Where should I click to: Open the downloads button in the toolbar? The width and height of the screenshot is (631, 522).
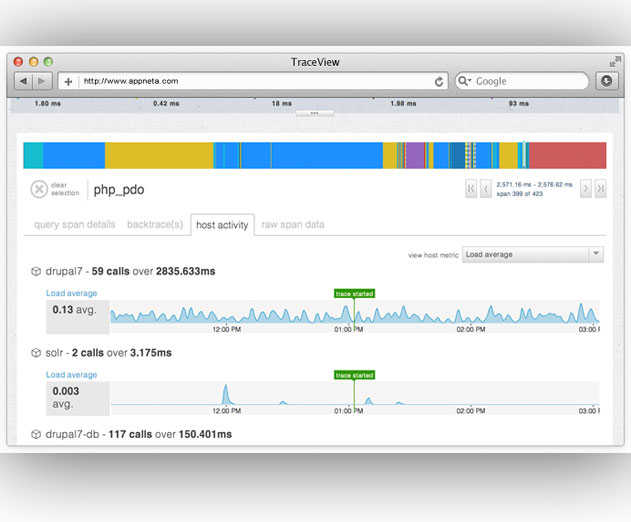(x=606, y=81)
